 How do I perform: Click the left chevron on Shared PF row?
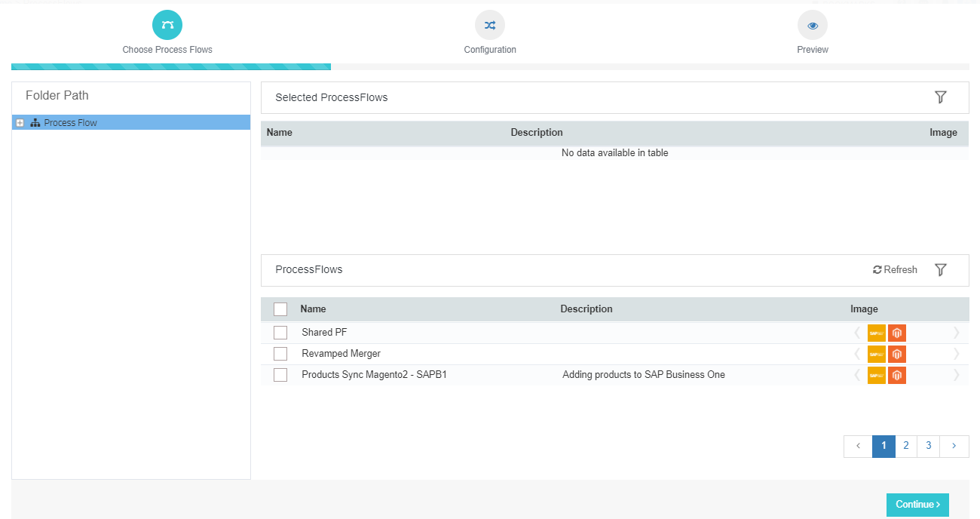(858, 332)
